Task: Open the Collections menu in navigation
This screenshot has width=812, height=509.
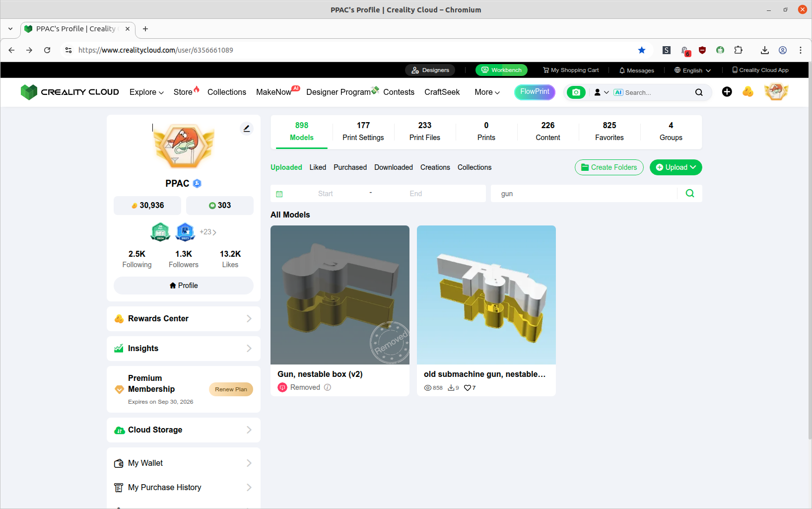Action: click(x=227, y=92)
